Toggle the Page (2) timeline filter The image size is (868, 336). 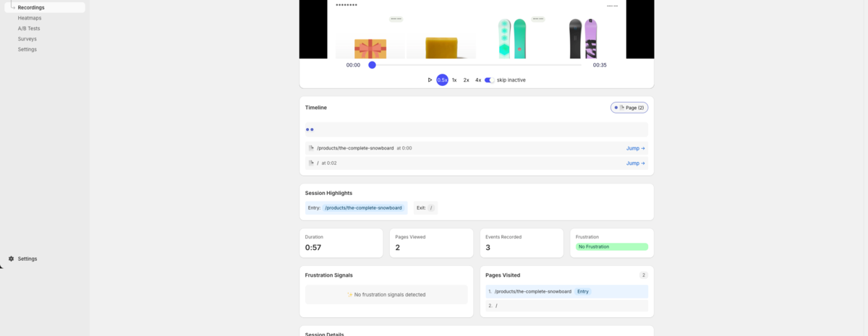click(629, 108)
